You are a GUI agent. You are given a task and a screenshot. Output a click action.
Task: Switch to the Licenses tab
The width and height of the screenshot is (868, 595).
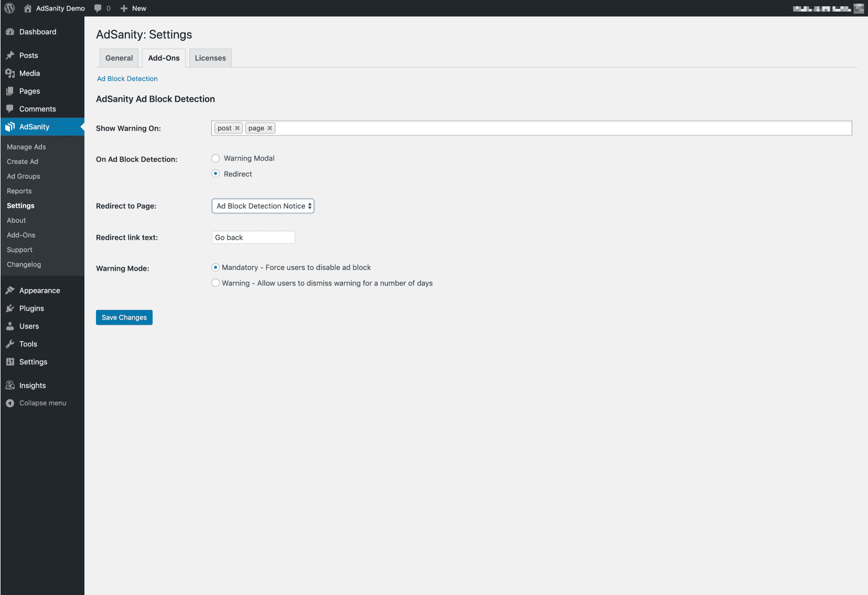210,58
